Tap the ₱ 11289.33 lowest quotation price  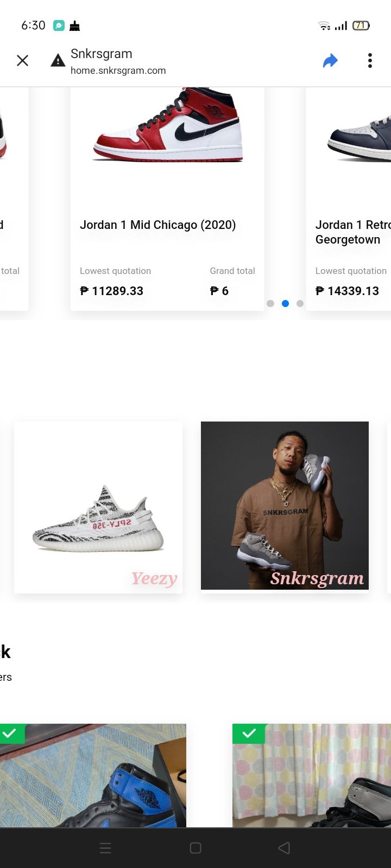[111, 291]
